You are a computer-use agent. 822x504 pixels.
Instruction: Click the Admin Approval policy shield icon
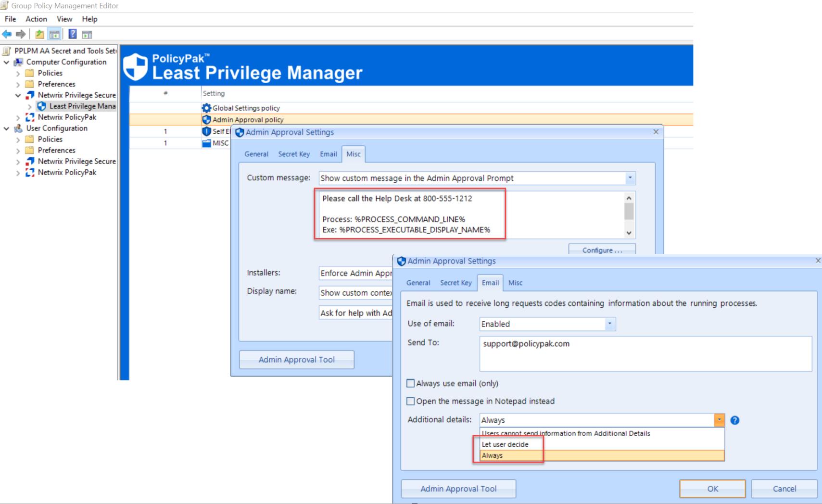[206, 120]
